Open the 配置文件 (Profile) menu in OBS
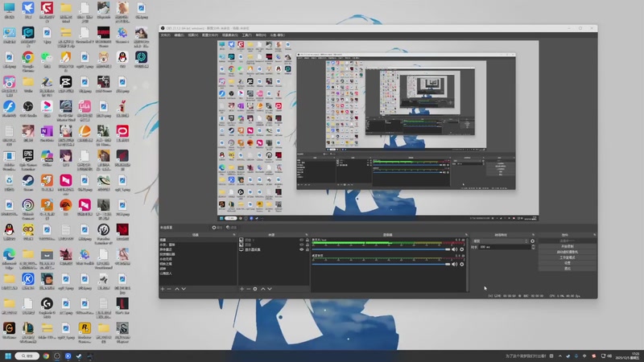The image size is (644, 362). click(x=210, y=35)
